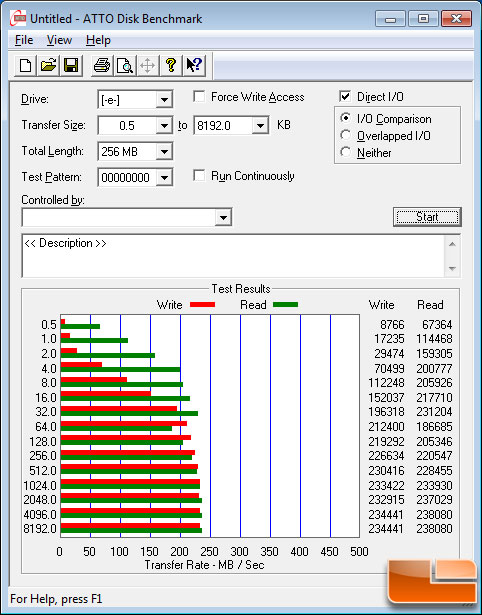This screenshot has height=615, width=482.
Task: Click the write value 212400
Action: click(x=386, y=427)
